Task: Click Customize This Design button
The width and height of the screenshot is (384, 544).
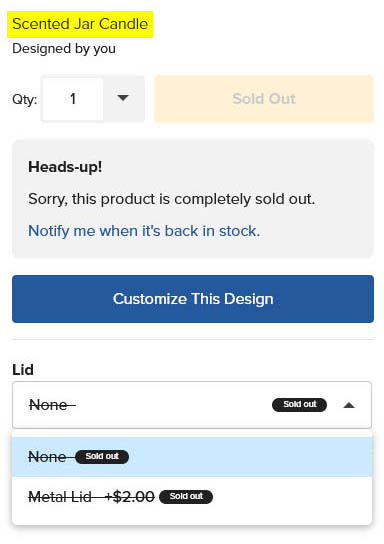Action: [x=193, y=299]
